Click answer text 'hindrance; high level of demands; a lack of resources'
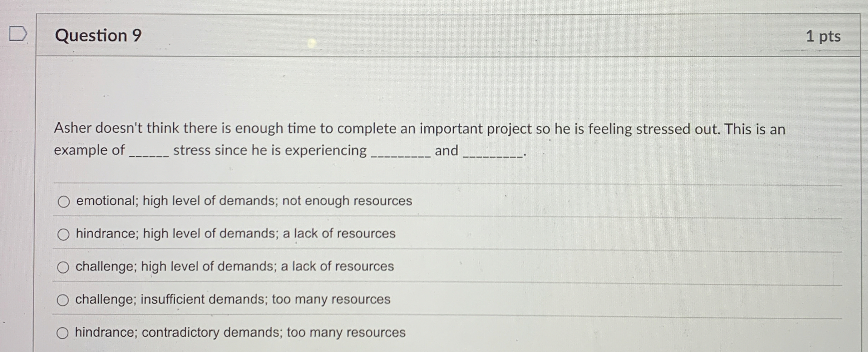Viewport: 868px width, 352px height. point(236,234)
